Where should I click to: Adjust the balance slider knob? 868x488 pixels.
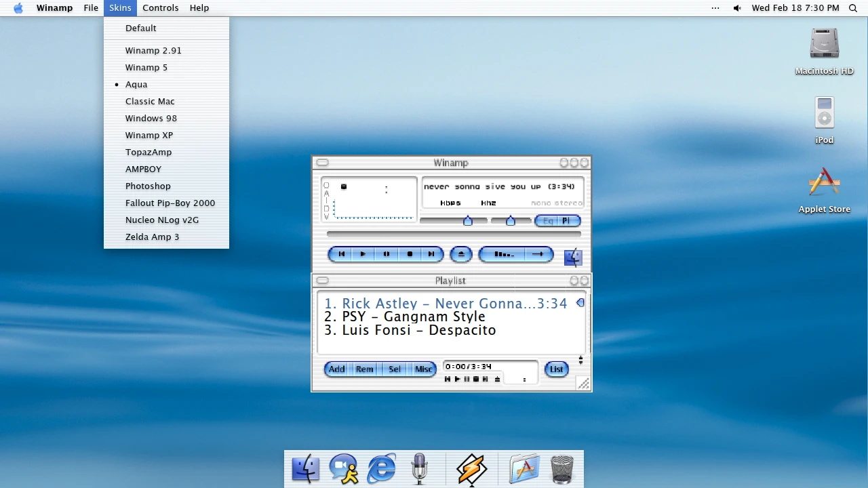(511, 220)
